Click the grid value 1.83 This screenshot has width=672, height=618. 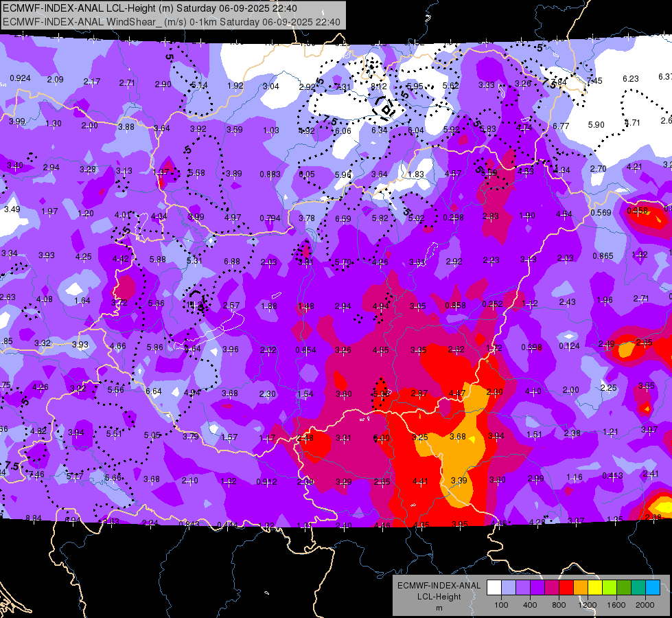point(416,174)
